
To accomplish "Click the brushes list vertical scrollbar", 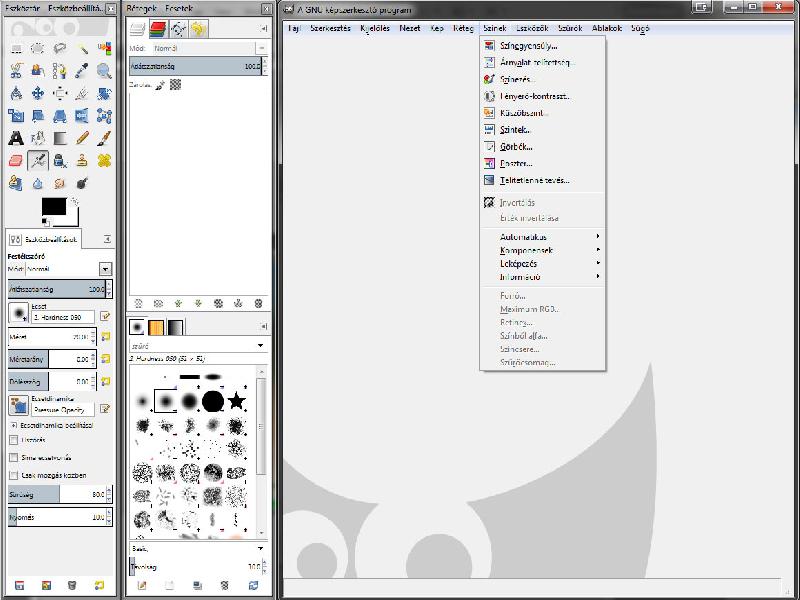I will point(262,428).
